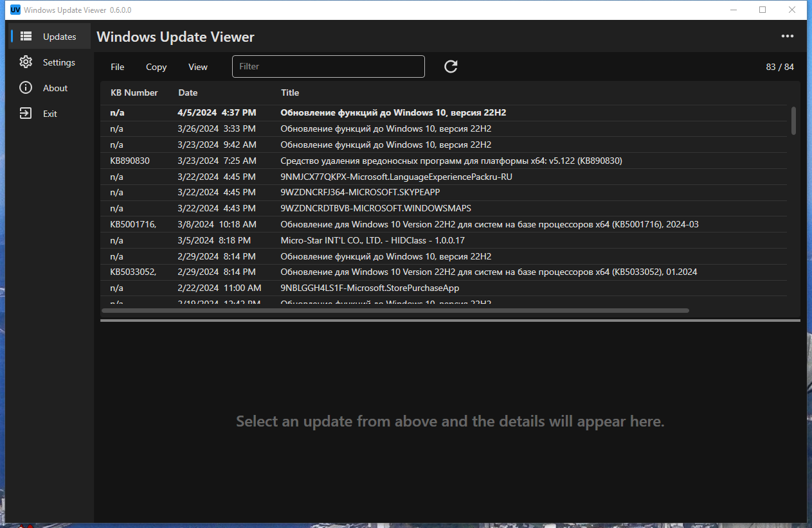Select the 3/26/2024 3:33 PM row

click(444, 128)
